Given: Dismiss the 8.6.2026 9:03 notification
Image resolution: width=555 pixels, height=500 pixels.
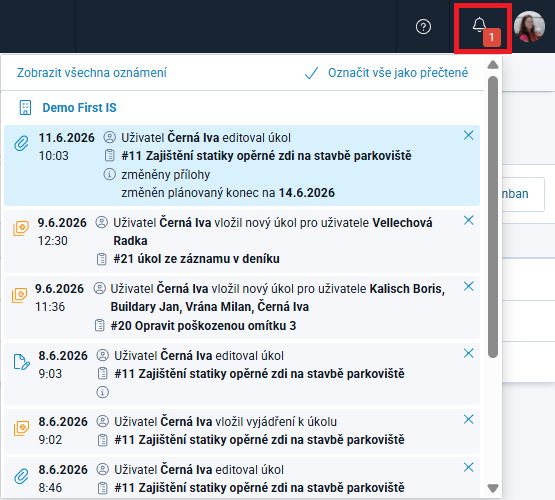Looking at the screenshot, I should (x=469, y=353).
